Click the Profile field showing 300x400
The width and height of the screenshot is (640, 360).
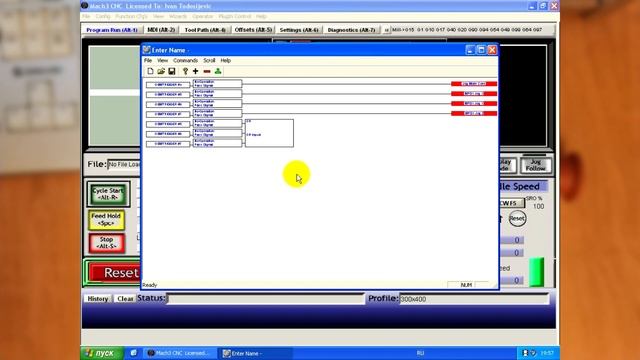pyautogui.click(x=473, y=299)
